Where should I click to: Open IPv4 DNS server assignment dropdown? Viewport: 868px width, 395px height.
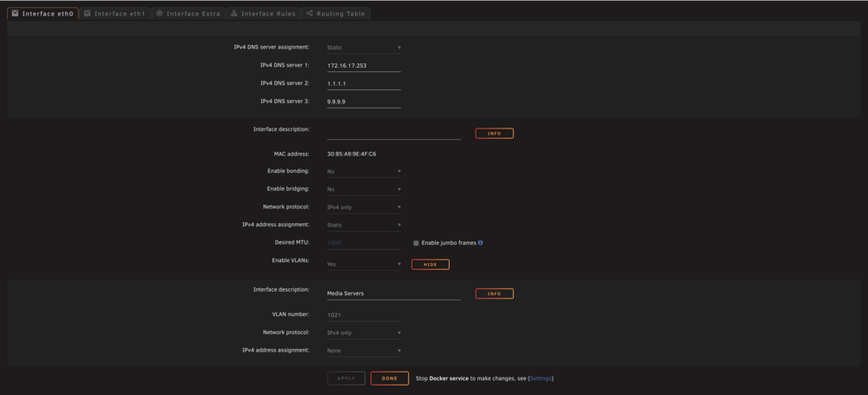pyautogui.click(x=364, y=48)
